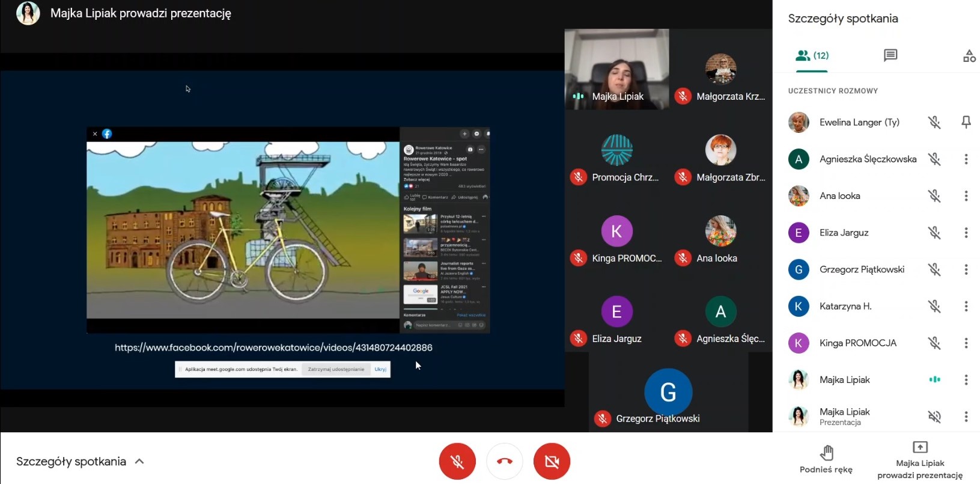Click Ana looka avatar in video grid

pyautogui.click(x=720, y=231)
